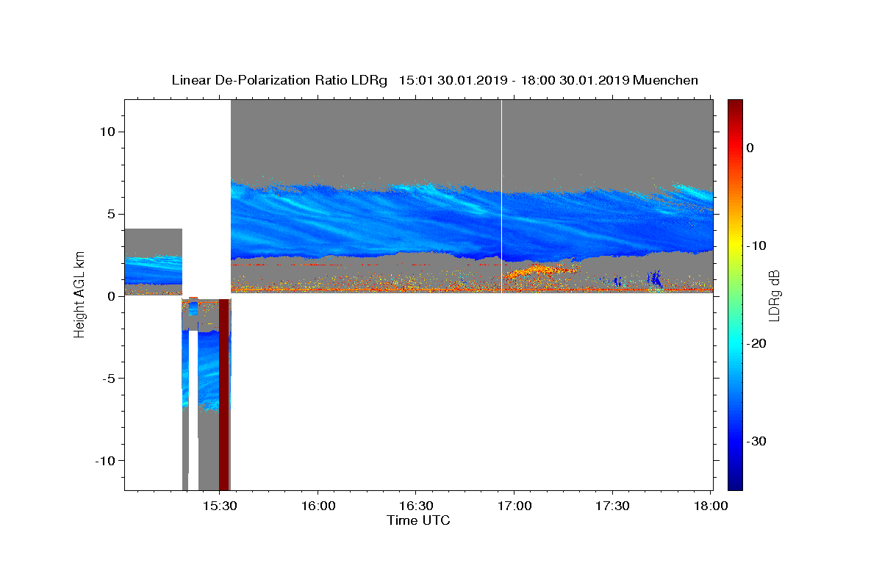Click the height axis label 0
The height and width of the screenshot is (588, 882).
point(113,295)
